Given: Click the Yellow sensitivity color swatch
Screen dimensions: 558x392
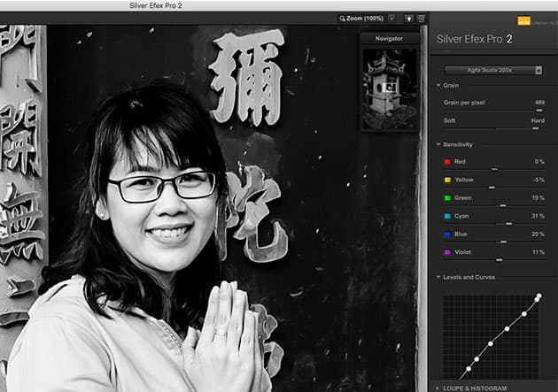Looking at the screenshot, I should point(447,180).
